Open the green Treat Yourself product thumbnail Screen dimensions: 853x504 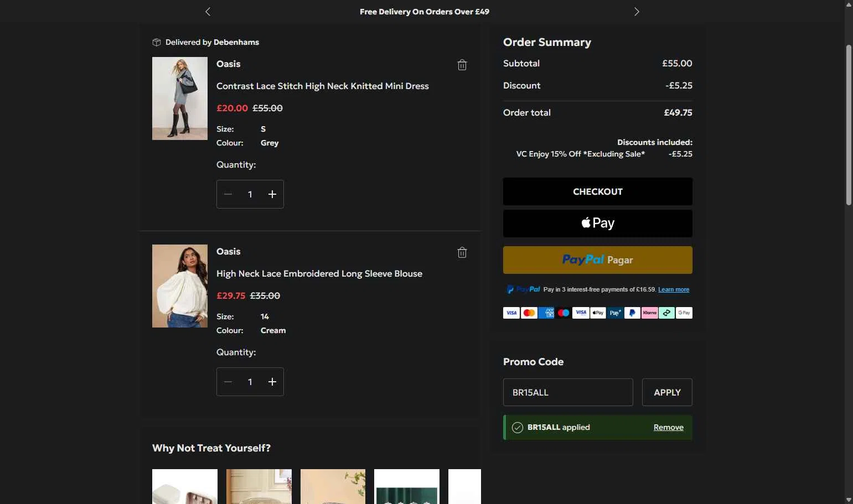pyautogui.click(x=407, y=486)
